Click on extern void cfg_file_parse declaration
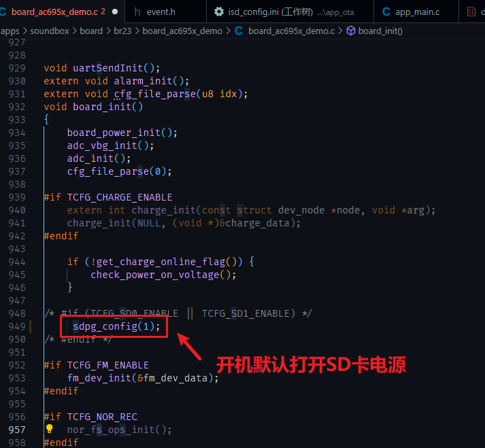This screenshot has width=485, height=448. [146, 94]
